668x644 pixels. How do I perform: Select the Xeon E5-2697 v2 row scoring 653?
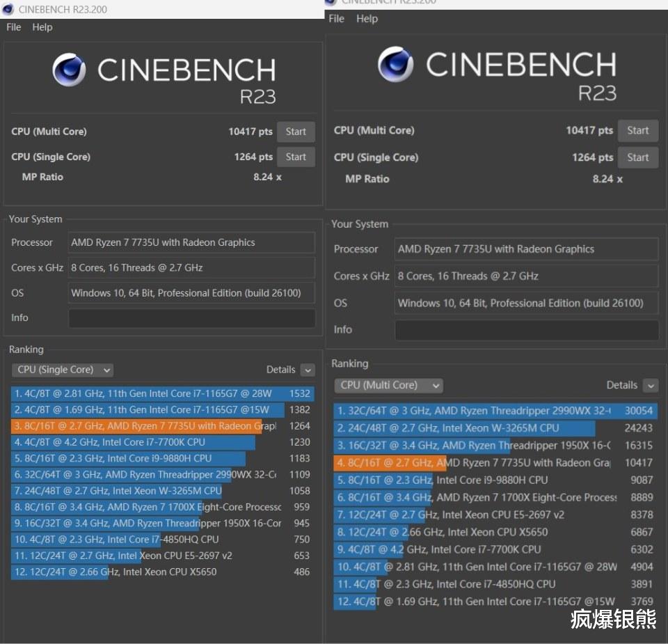(163, 556)
